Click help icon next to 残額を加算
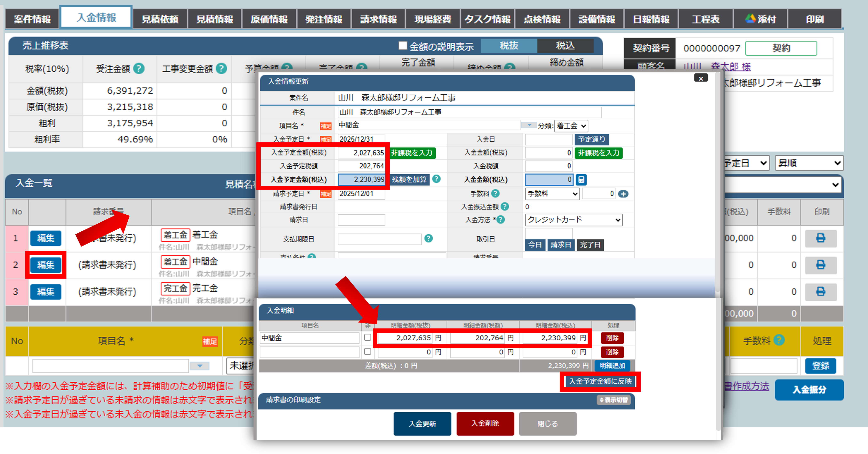The height and width of the screenshot is (454, 868). [x=436, y=179]
